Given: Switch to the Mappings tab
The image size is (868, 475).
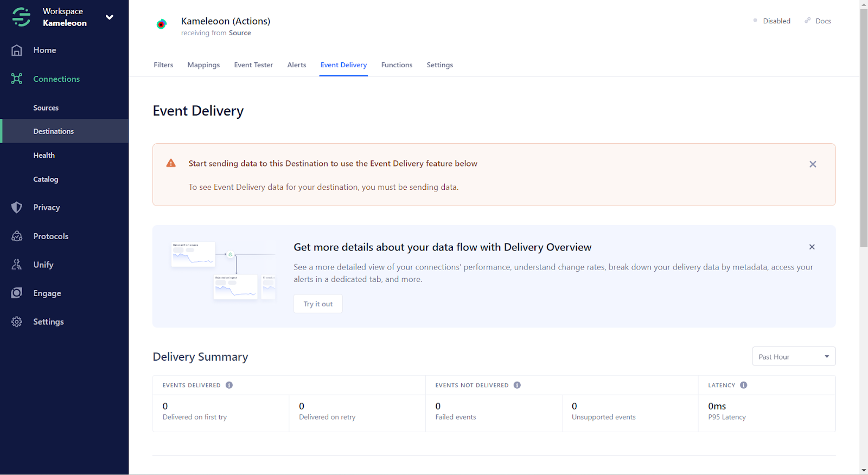Looking at the screenshot, I should click(x=203, y=65).
